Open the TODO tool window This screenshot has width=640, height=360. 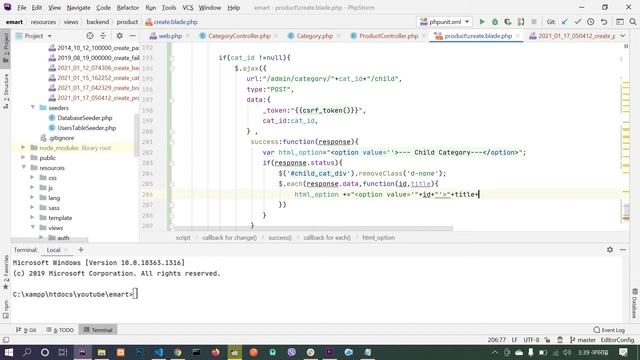[60, 330]
